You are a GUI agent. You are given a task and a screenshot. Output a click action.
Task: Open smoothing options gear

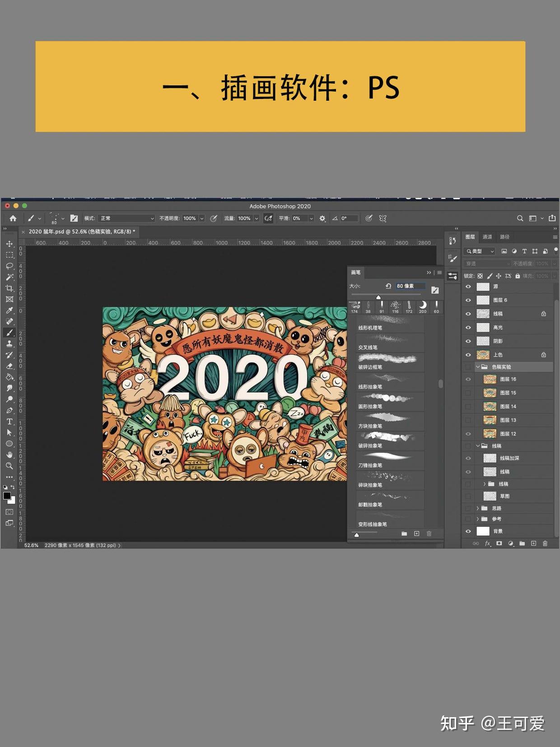322,218
